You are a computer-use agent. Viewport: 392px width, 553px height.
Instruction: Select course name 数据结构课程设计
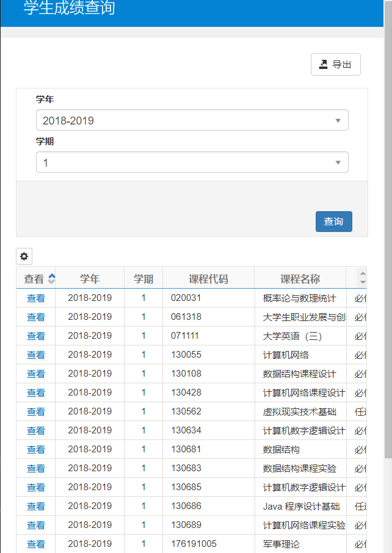click(300, 374)
